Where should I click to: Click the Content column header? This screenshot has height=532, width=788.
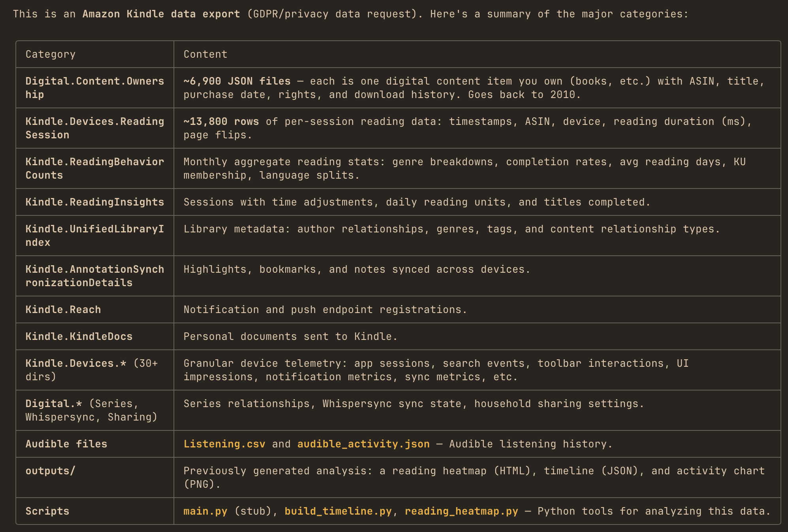tap(205, 54)
